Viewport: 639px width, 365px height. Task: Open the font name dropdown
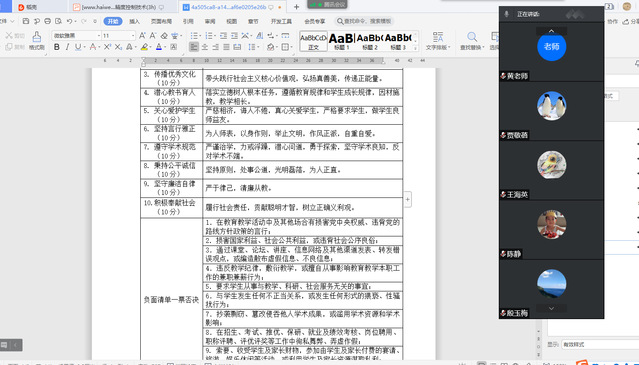point(76,36)
